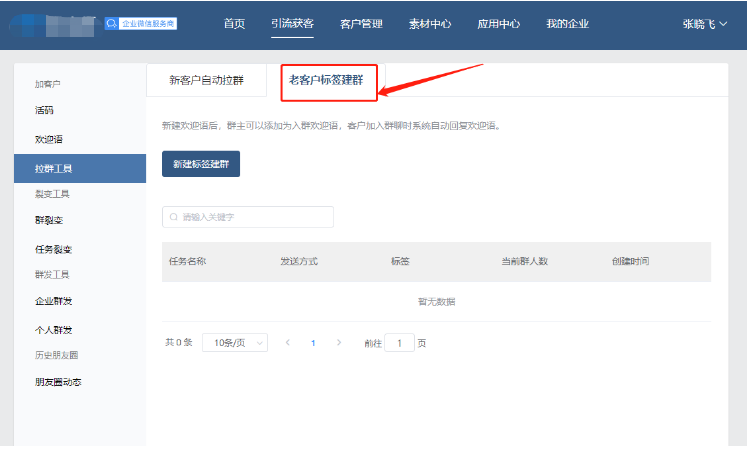The width and height of the screenshot is (748, 453).
Task: Click the 新建标签建群 button
Action: click(200, 164)
